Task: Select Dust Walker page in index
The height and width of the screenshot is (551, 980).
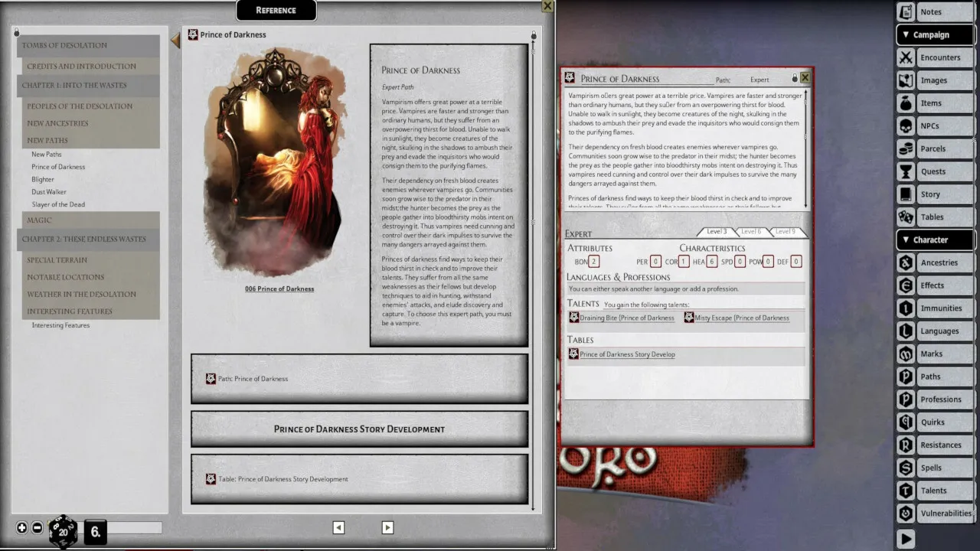Action: click(x=49, y=192)
